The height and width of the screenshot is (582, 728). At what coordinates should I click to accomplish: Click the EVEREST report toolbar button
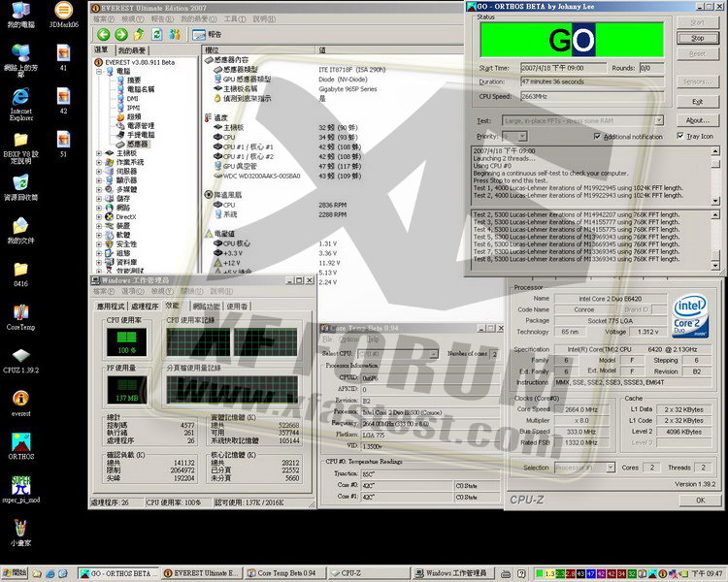click(207, 34)
